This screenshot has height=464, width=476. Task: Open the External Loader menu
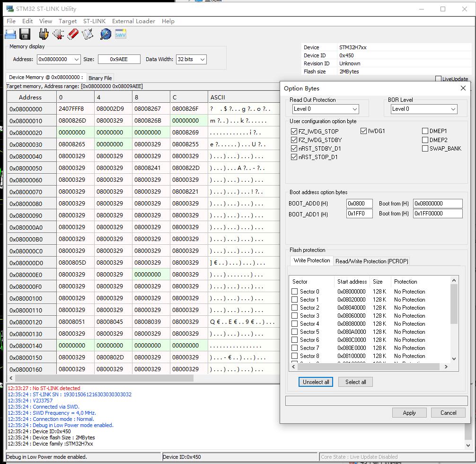pos(133,21)
